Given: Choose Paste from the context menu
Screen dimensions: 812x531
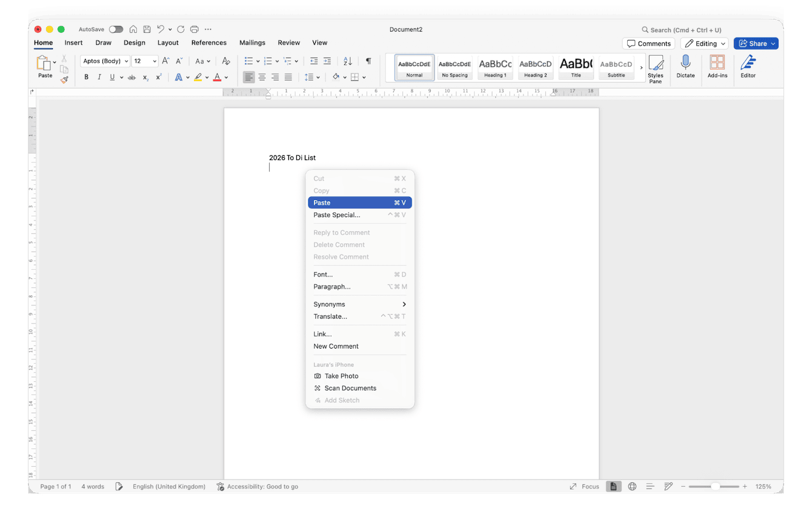Looking at the screenshot, I should tap(359, 202).
